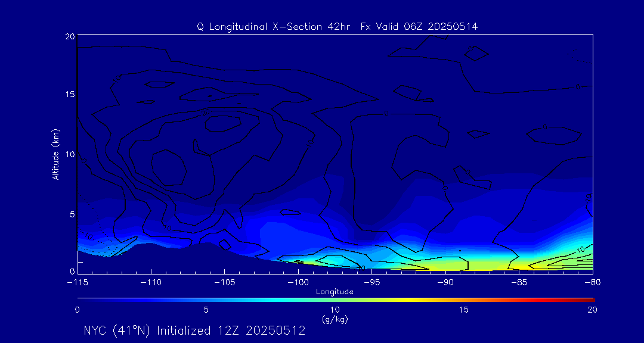This screenshot has width=644, height=343.
Task: Click the -90 longitude tick label
Action: click(445, 283)
